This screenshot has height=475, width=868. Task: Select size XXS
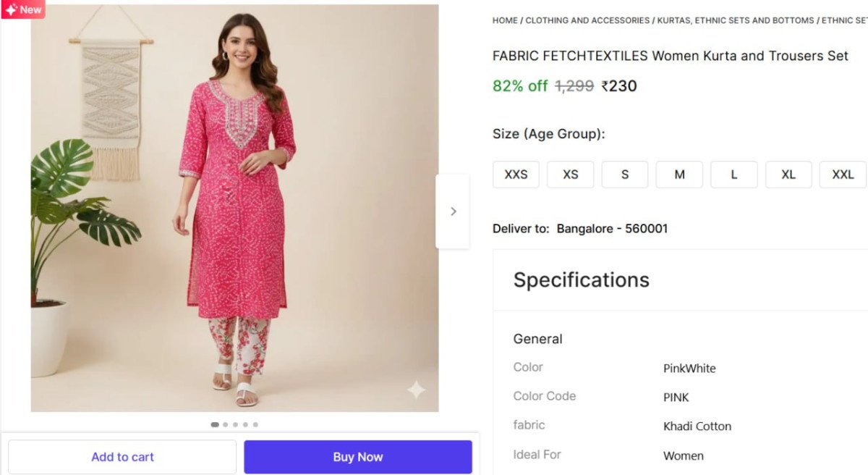(516, 175)
